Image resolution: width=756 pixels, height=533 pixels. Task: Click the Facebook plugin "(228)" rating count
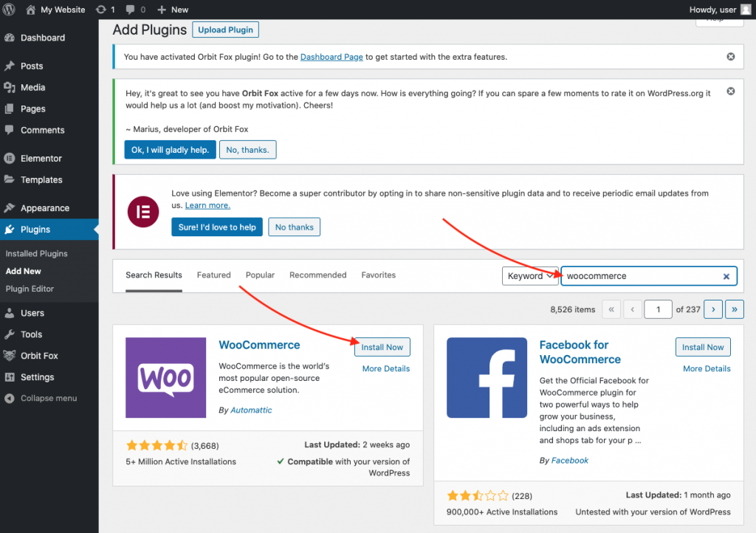(522, 496)
